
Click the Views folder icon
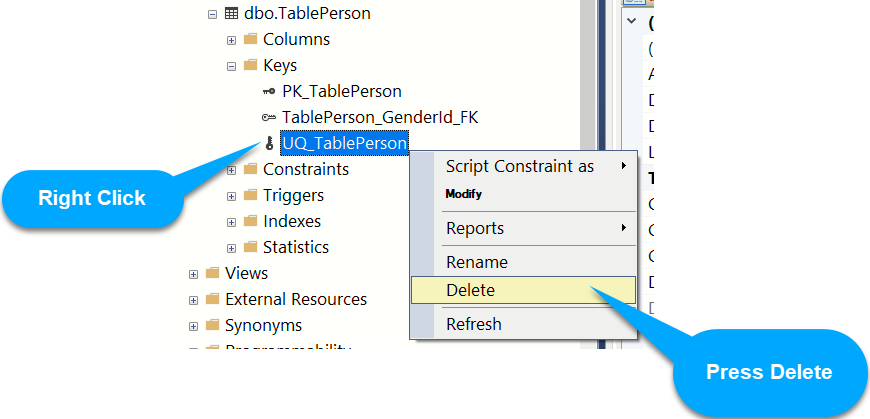(212, 273)
